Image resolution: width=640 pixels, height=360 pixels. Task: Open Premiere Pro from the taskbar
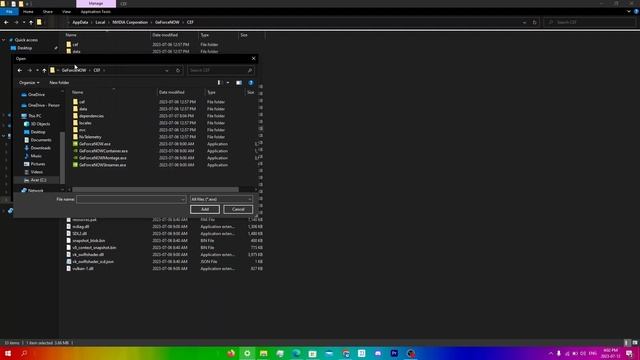(394, 353)
